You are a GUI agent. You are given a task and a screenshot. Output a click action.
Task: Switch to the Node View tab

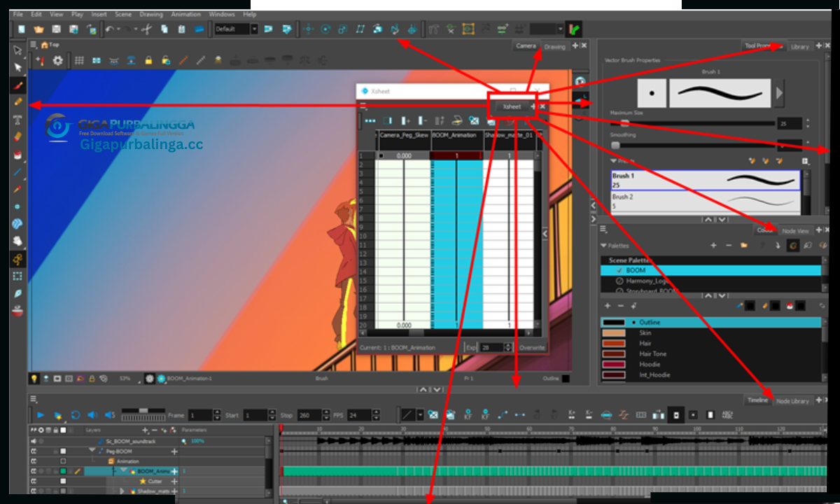[795, 230]
